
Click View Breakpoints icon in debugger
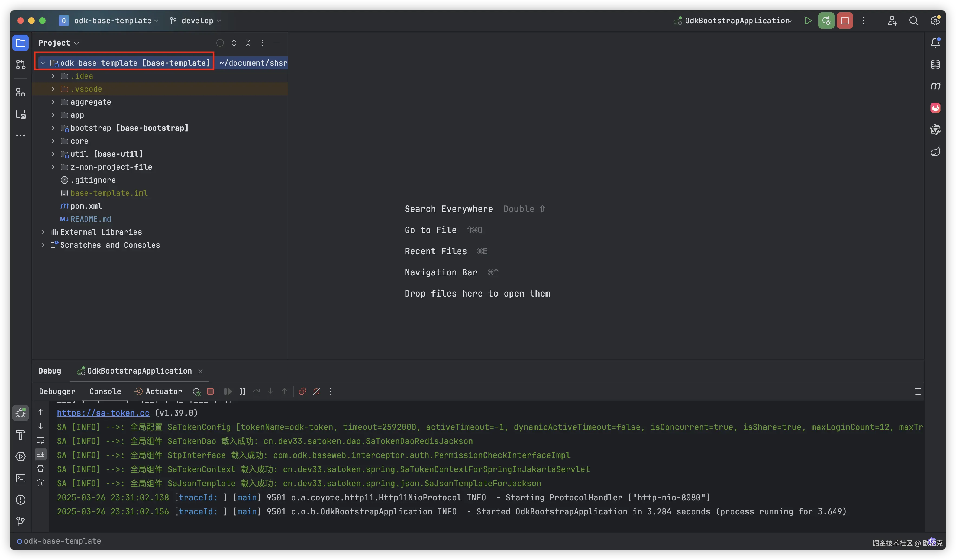(x=302, y=391)
